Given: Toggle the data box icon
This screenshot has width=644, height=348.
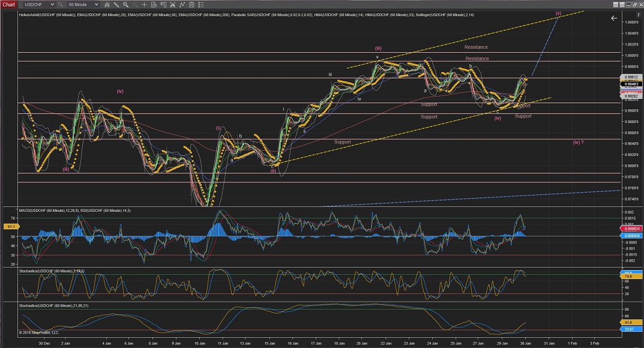Looking at the screenshot, I should [x=191, y=4].
